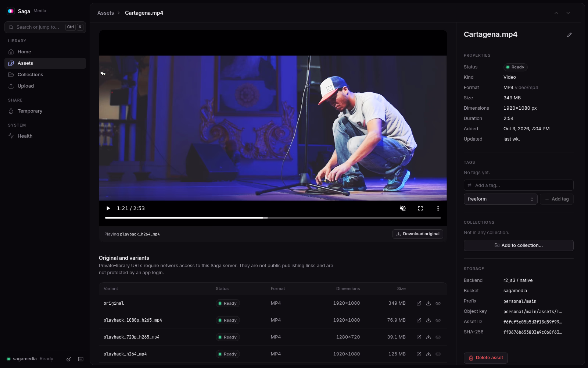Play the Cartagena.mp4 video
Image resolution: width=588 pixels, height=368 pixels.
108,208
